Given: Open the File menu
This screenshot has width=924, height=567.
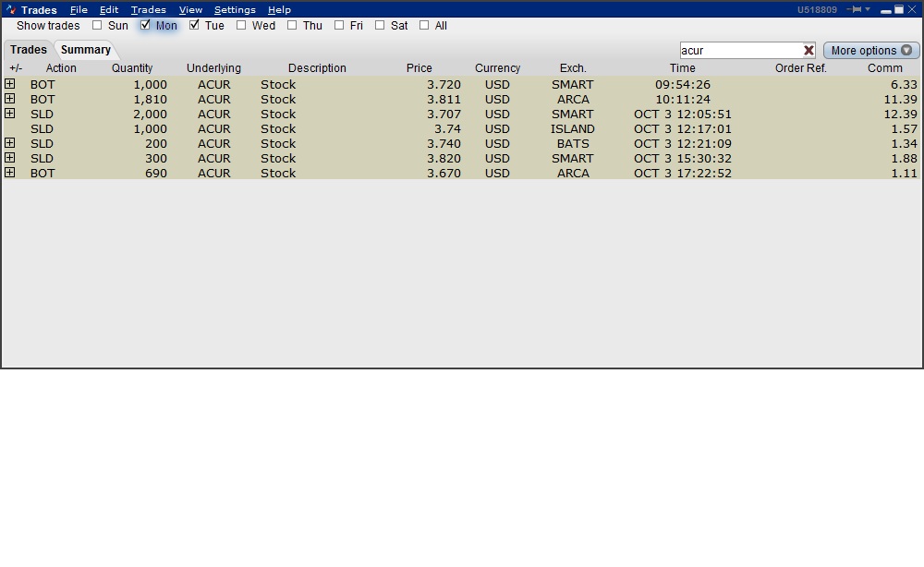Looking at the screenshot, I should click(x=79, y=10).
